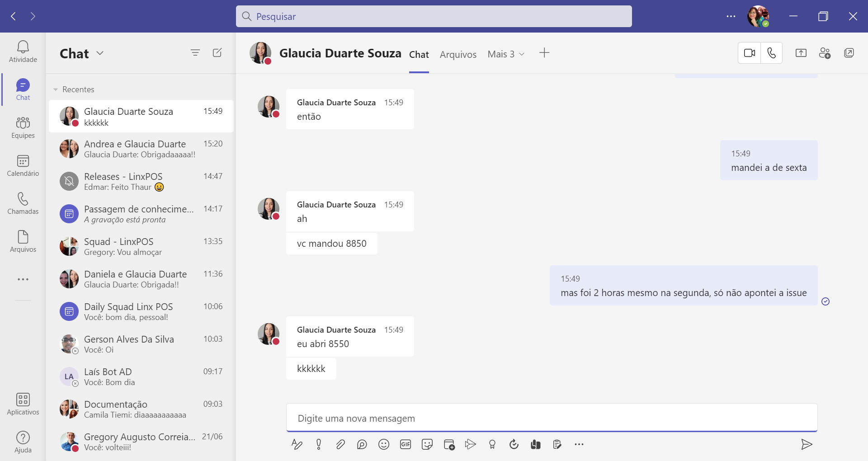The width and height of the screenshot is (868, 461).
Task: Pop out the chat into a new window
Action: point(849,53)
